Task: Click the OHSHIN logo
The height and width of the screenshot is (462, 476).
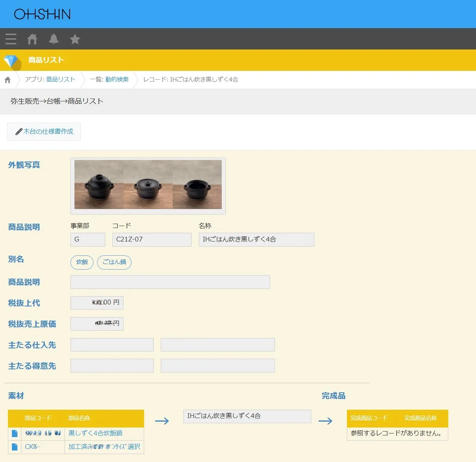Action: (x=42, y=14)
